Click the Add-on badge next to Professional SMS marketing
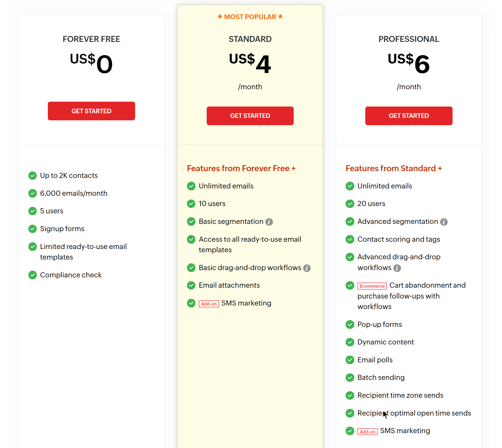Image resolution: width=502 pixels, height=448 pixels. tap(367, 431)
